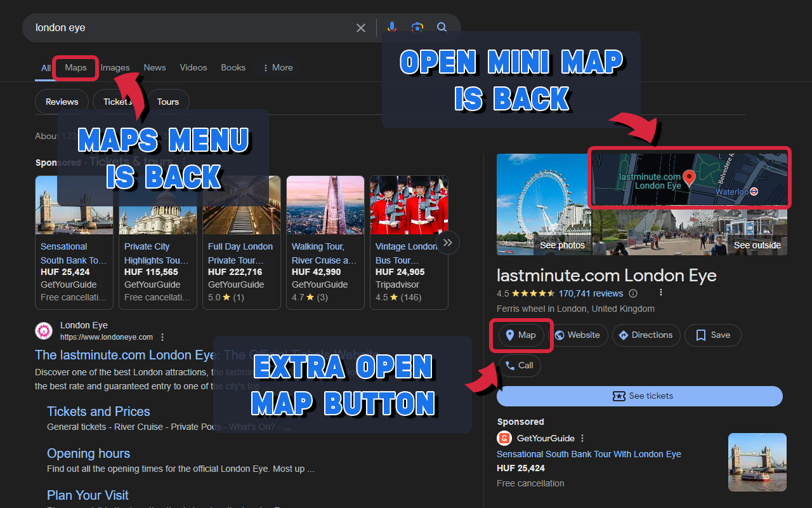Switch to the Maps tab
The height and width of the screenshot is (508, 812).
(x=75, y=67)
